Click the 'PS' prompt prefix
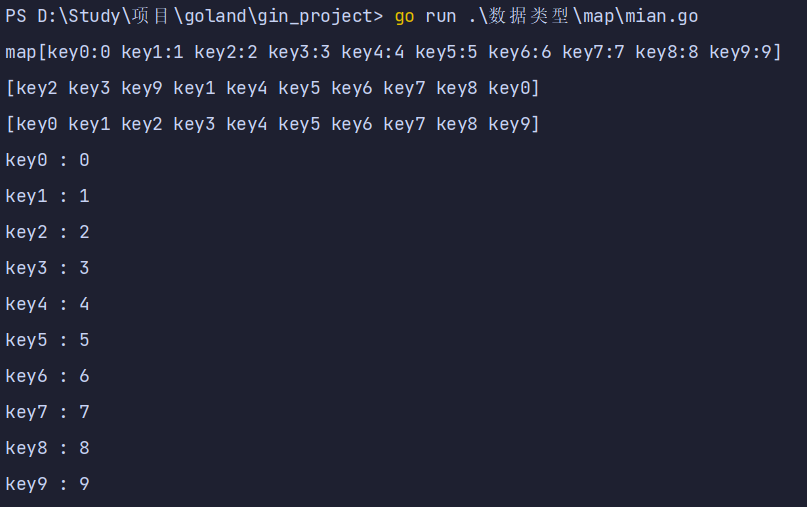807x507 pixels. click(x=16, y=16)
